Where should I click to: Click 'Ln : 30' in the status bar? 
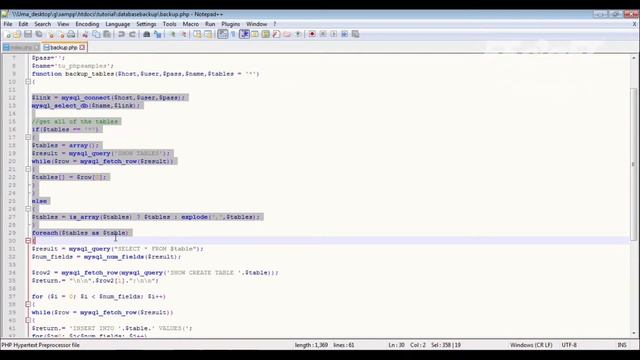[396, 345]
